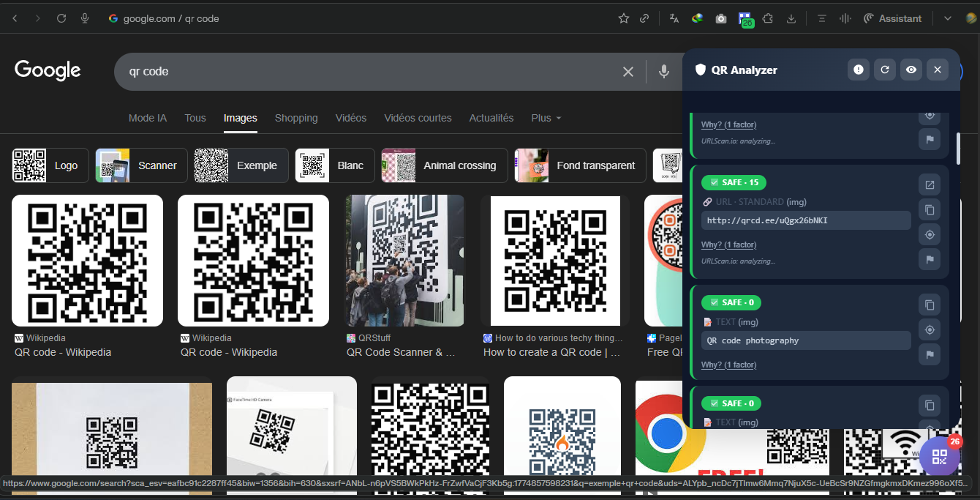Screen dimensions: 980x500
Task: Open QR Code Scanner & … result link
Action: (401, 352)
